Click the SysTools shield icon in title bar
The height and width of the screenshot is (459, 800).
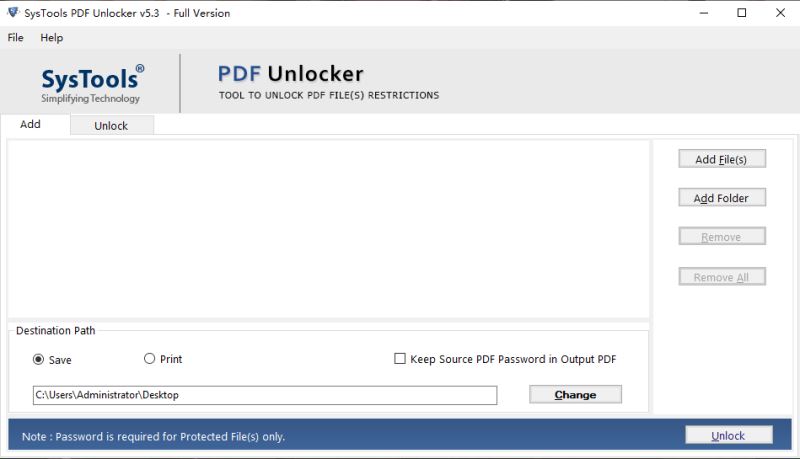[x=13, y=13]
